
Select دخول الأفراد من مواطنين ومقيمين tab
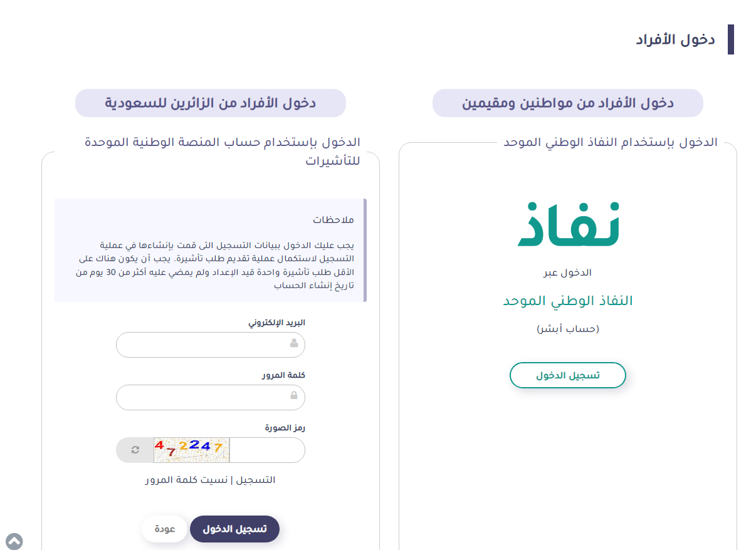[x=567, y=103]
